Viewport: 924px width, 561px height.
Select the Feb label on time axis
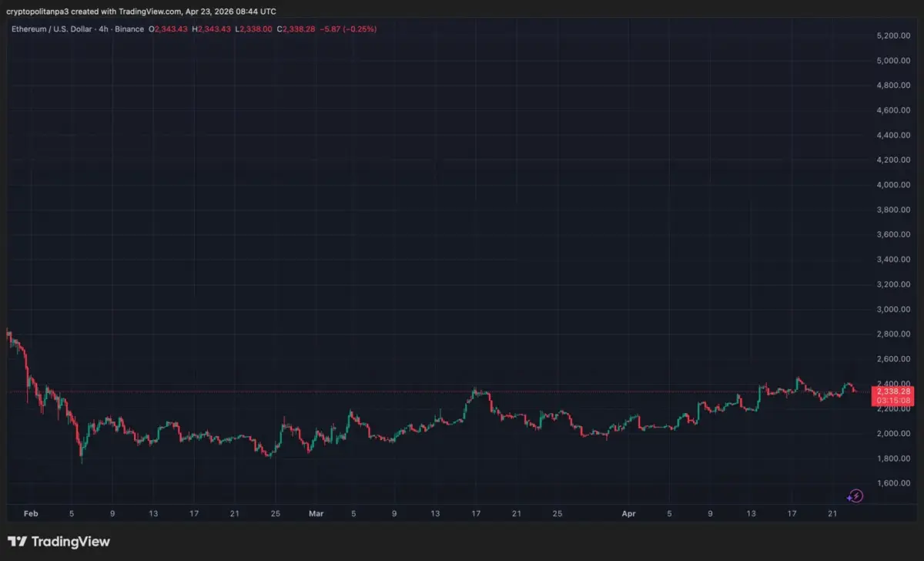(31, 512)
